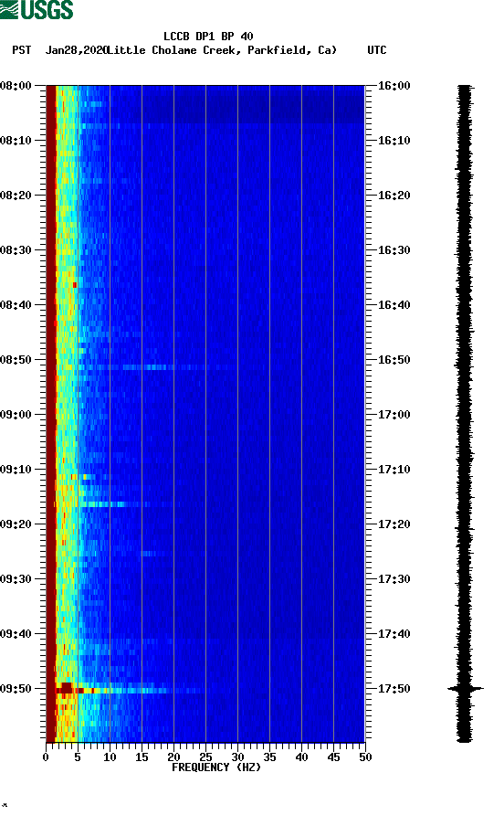Click the 17:50 UTC time label
This screenshot has width=504, height=815.
(x=394, y=689)
